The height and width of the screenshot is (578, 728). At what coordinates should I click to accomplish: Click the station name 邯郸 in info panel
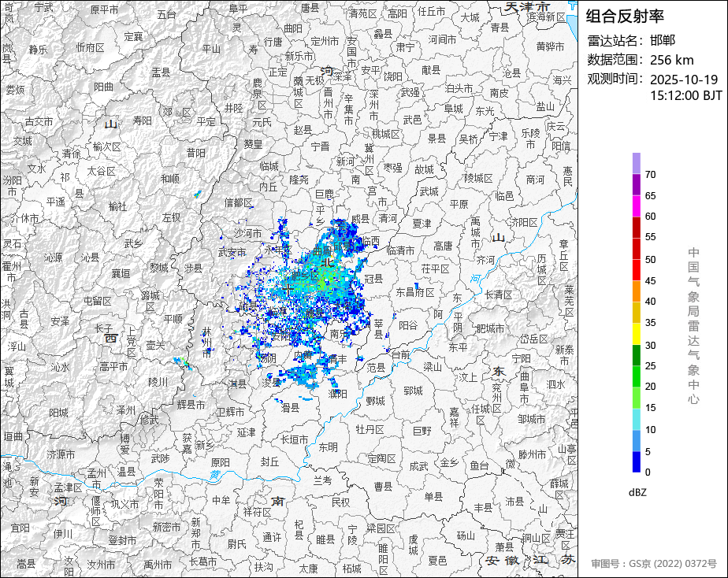(663, 41)
